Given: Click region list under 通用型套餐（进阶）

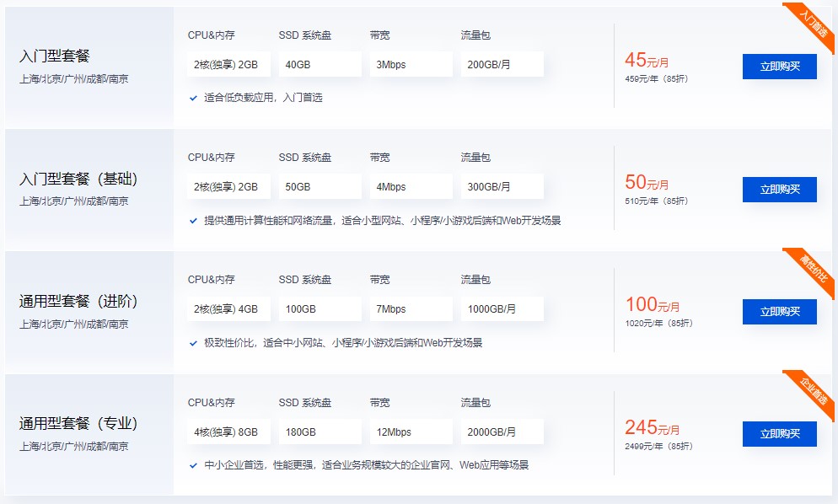Looking at the screenshot, I should (73, 324).
